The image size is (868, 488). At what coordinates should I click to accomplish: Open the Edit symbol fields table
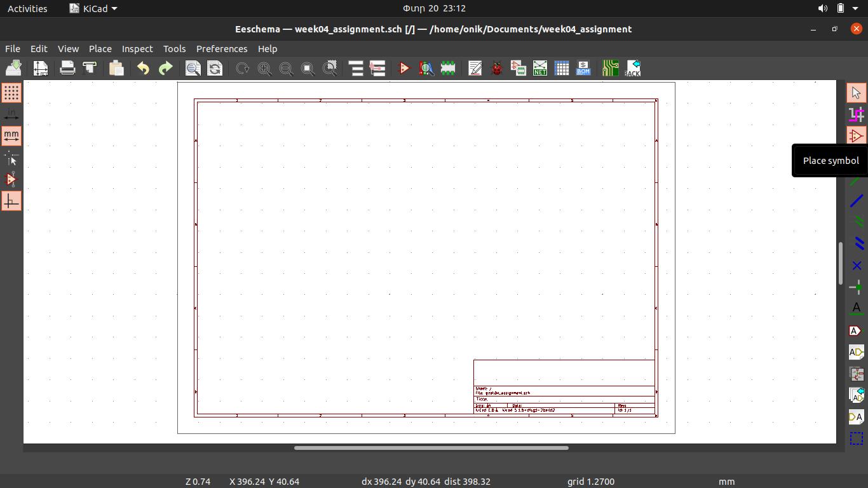(562, 68)
